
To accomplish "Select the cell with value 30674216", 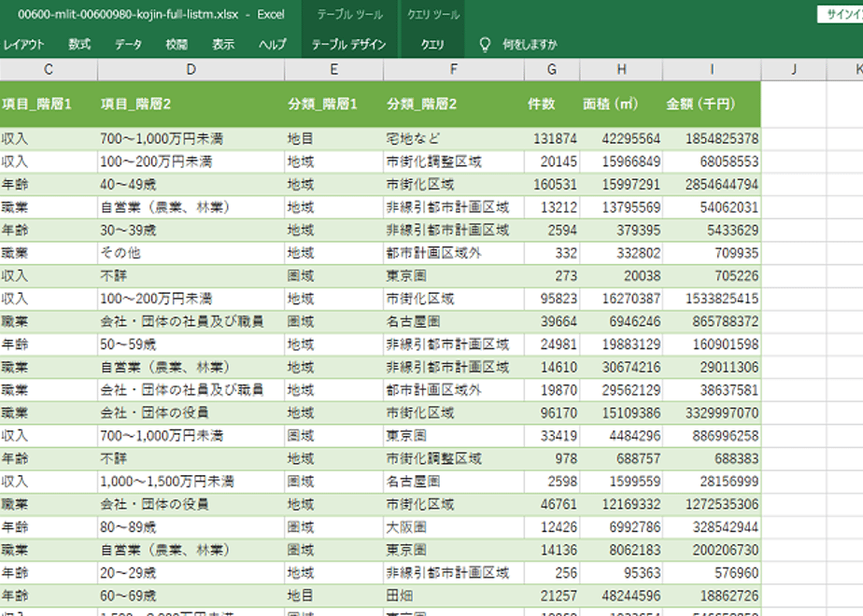I will 621,367.
